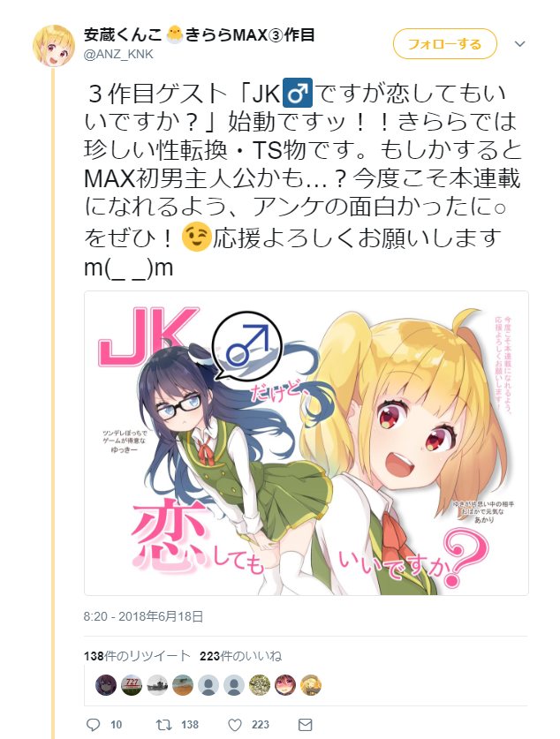Click the ship-themed liker avatar

[157, 685]
